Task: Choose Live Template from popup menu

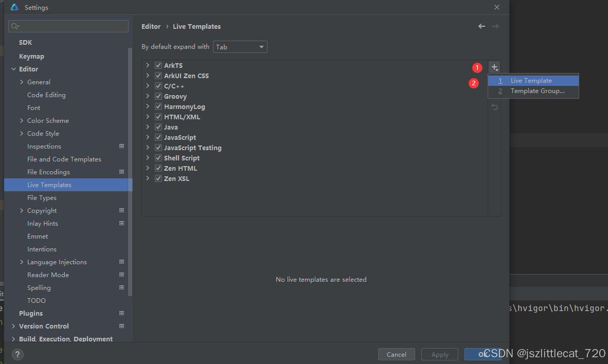Action: tap(531, 81)
